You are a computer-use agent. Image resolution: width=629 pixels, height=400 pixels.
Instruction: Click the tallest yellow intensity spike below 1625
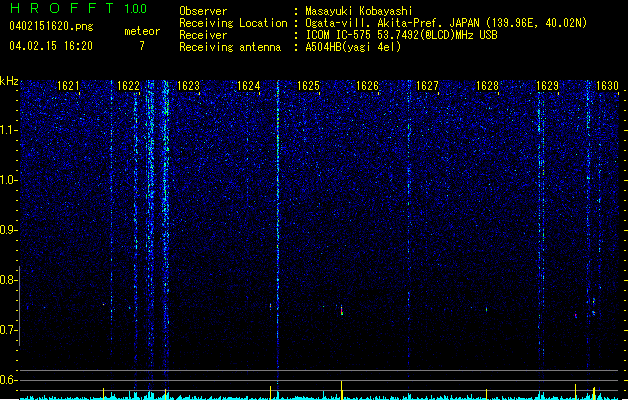click(x=341, y=390)
